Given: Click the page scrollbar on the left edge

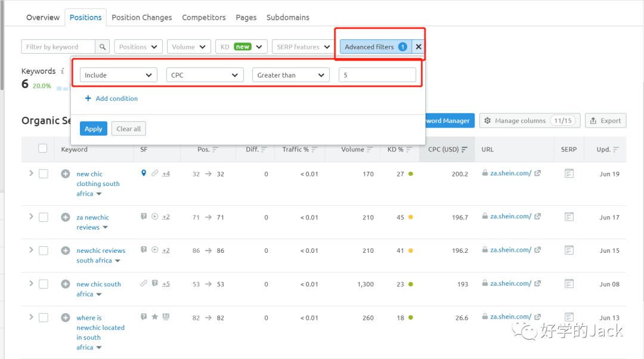Looking at the screenshot, I should [2, 45].
